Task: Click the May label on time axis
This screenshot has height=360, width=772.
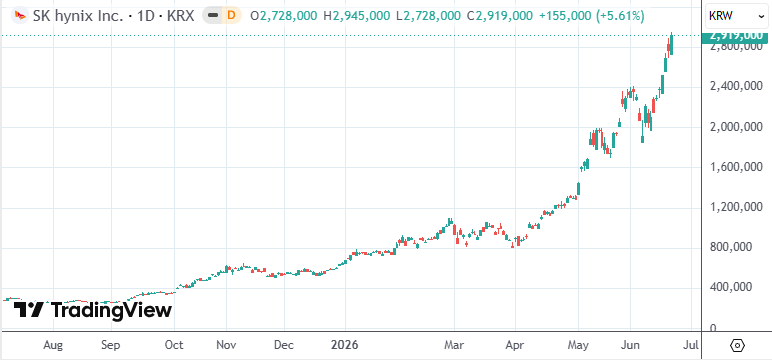Action: (579, 345)
